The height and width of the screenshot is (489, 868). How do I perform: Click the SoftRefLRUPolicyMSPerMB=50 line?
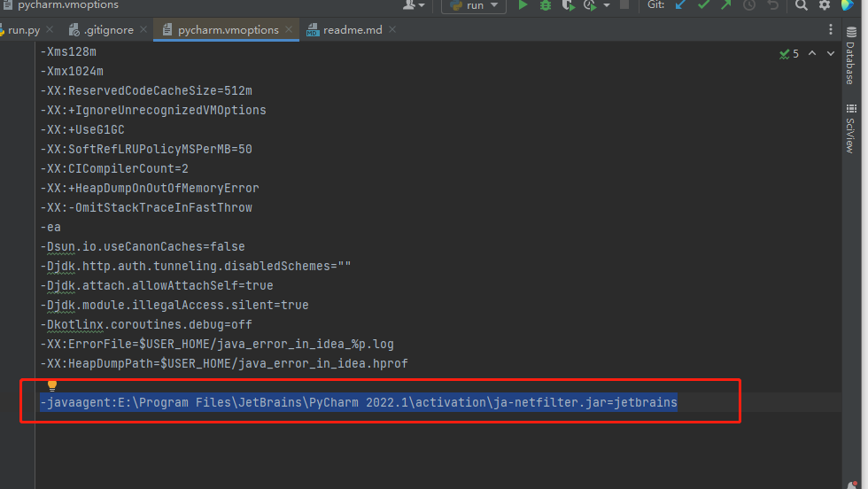[146, 149]
